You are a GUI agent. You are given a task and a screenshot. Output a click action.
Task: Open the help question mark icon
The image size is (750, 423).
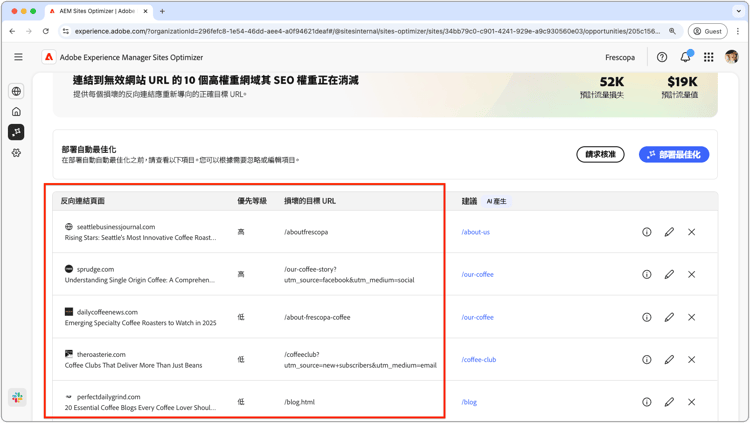(x=662, y=57)
